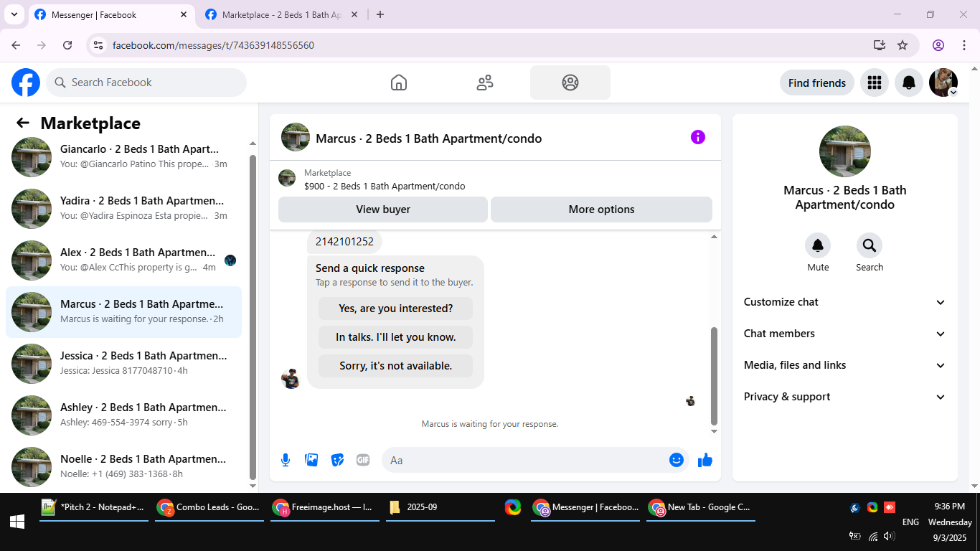The image size is (980, 551).
Task: Open the account profile picture menu
Action: pyautogui.click(x=943, y=83)
